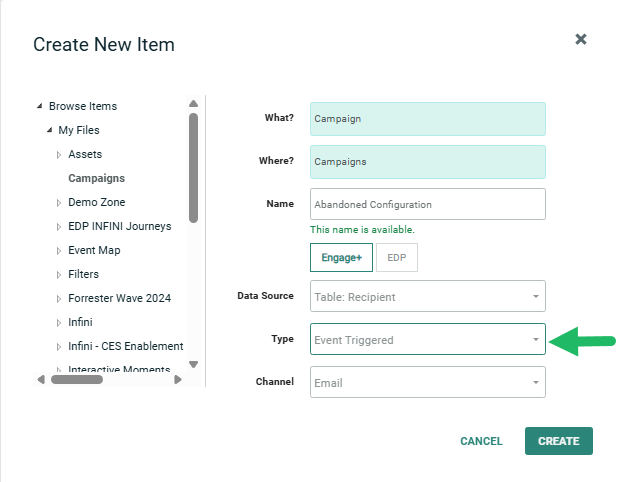Open the Event Map tree item

tap(94, 250)
